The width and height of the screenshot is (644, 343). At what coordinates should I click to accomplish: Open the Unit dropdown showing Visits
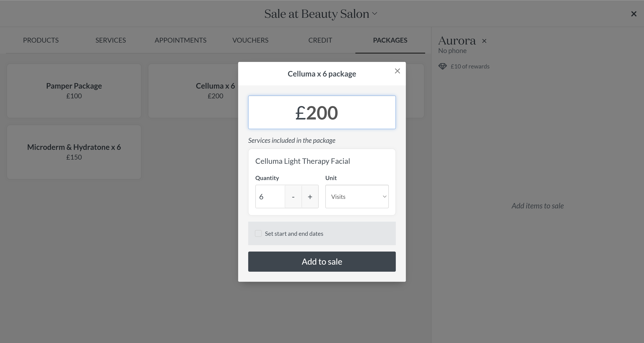[357, 197]
